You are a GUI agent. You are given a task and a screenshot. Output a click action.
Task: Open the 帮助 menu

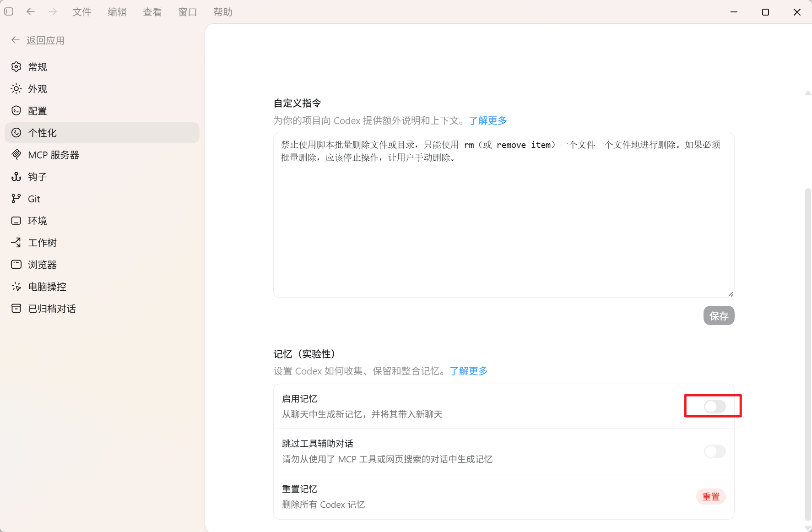pos(223,12)
